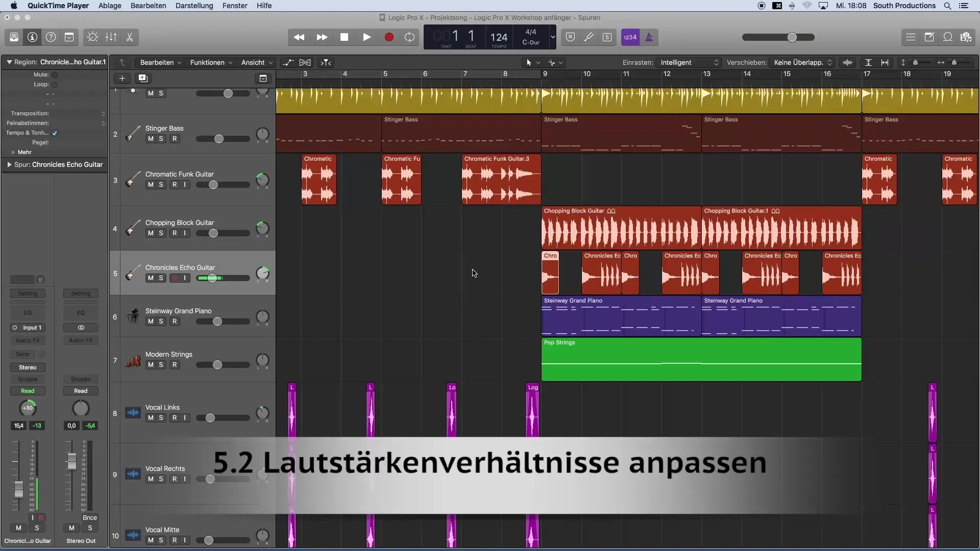
Task: Open the Hilfe menu
Action: [264, 6]
